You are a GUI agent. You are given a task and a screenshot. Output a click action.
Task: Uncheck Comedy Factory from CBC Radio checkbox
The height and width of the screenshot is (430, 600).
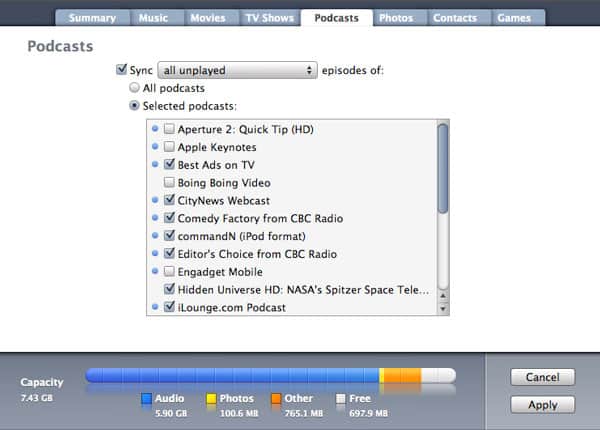click(x=169, y=218)
